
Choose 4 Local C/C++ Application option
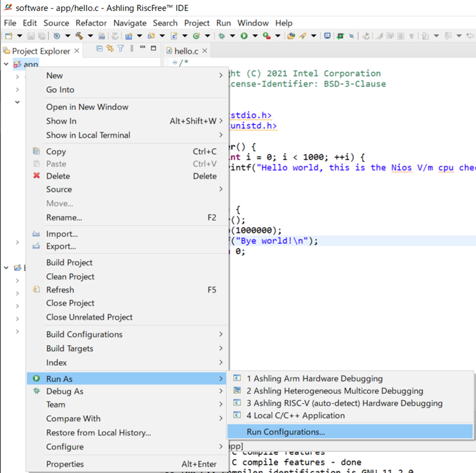pyautogui.click(x=295, y=415)
